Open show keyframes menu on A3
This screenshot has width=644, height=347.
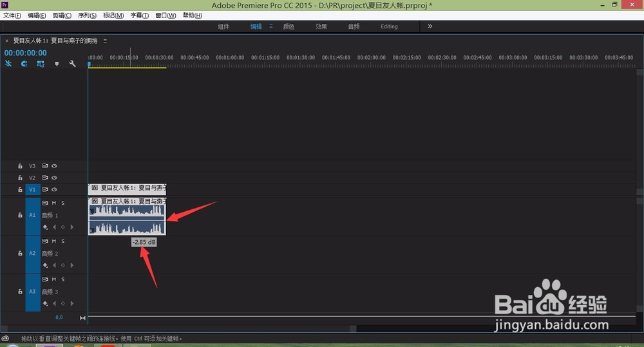(x=45, y=303)
